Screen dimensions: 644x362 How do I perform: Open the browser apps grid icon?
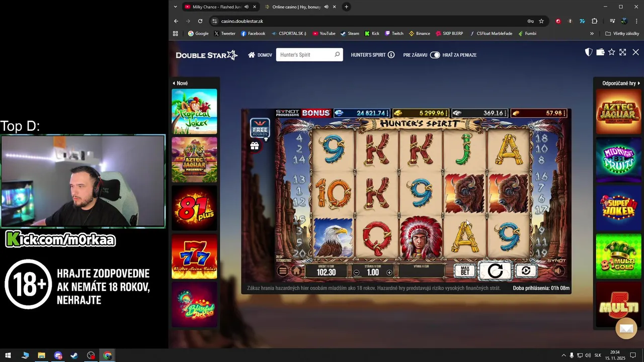(176, 34)
